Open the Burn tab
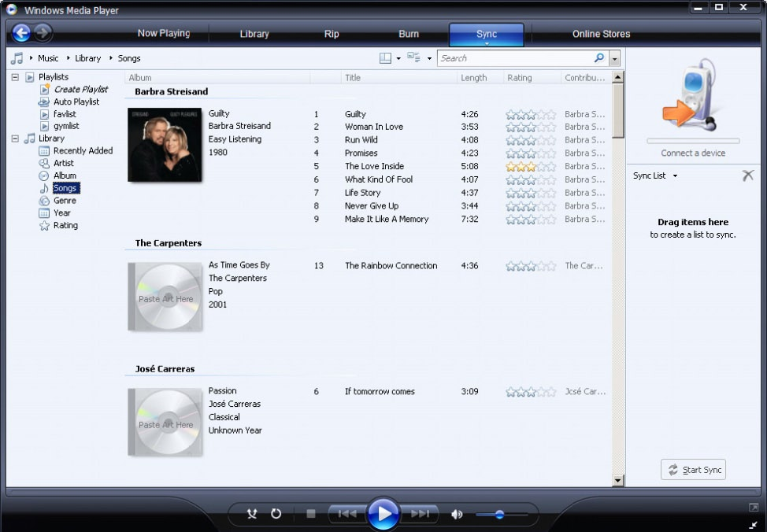The width and height of the screenshot is (767, 532). click(x=409, y=34)
